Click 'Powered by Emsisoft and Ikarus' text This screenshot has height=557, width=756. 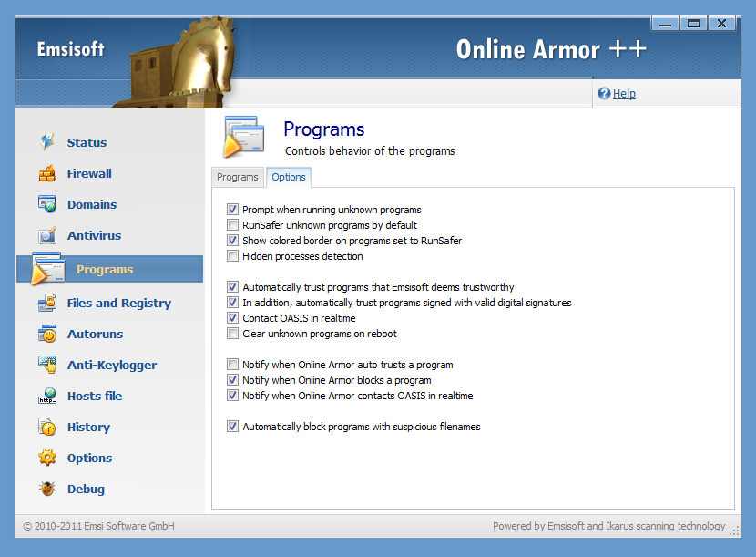point(609,526)
